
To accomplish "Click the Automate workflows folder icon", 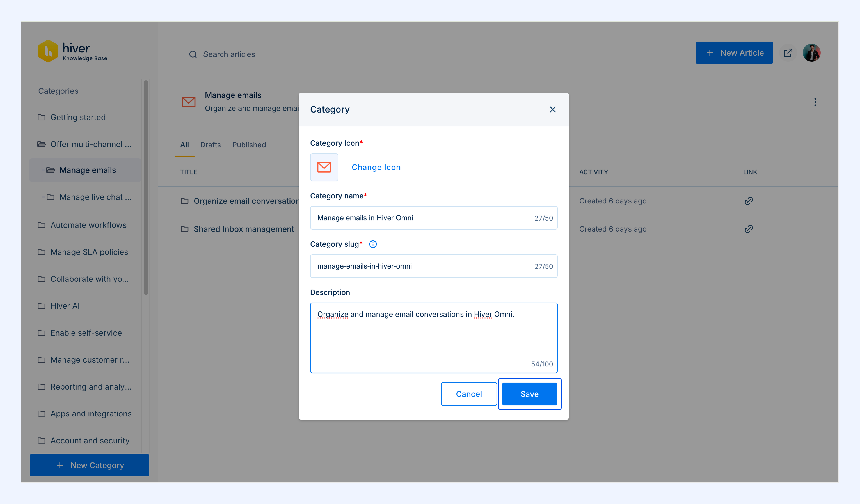I will pyautogui.click(x=41, y=225).
